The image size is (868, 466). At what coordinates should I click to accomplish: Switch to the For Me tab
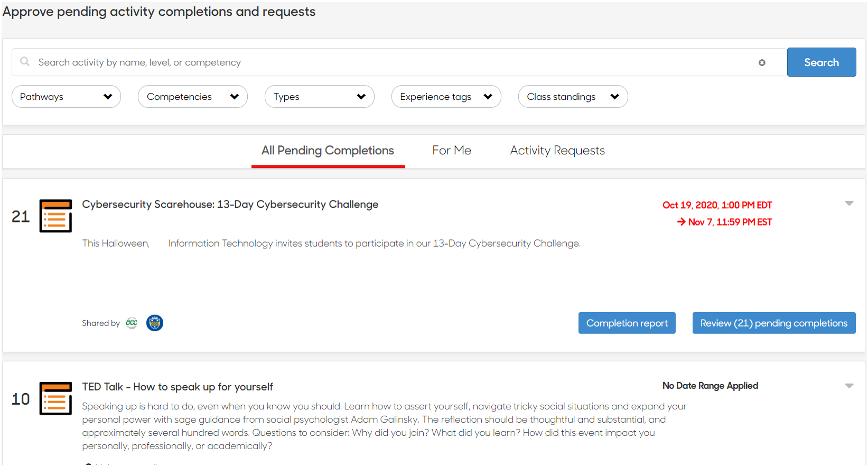pyautogui.click(x=452, y=151)
